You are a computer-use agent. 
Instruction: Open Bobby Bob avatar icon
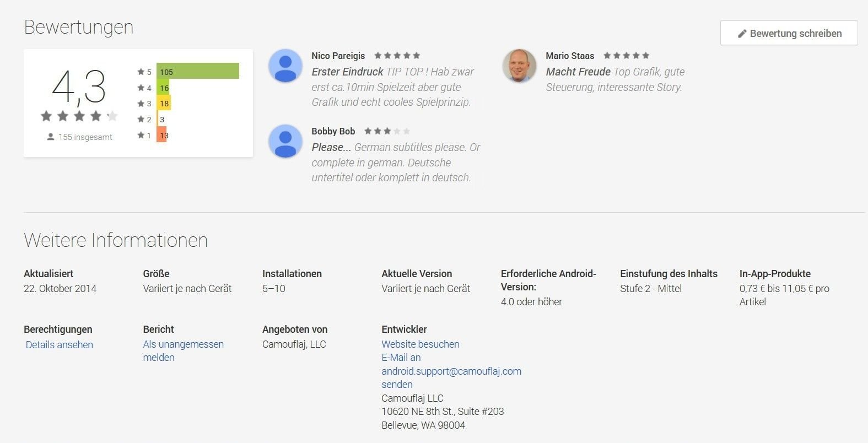click(285, 142)
